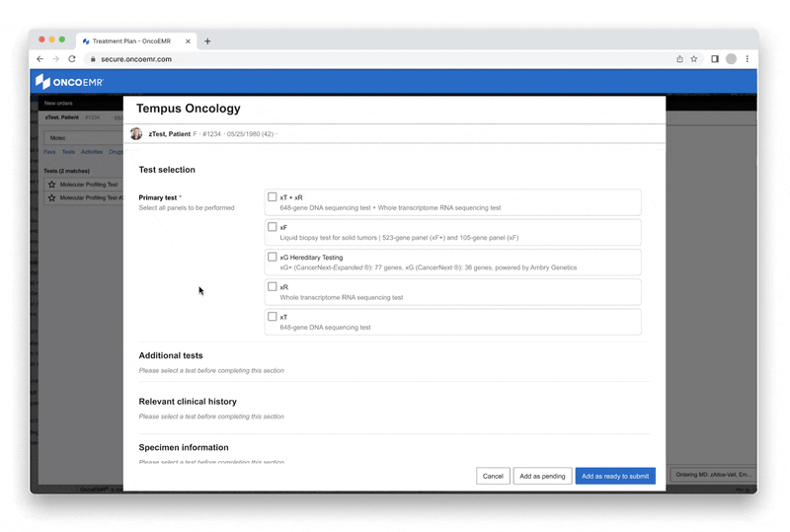The image size is (790, 532).
Task: Open a new browser tab
Action: pos(207,41)
